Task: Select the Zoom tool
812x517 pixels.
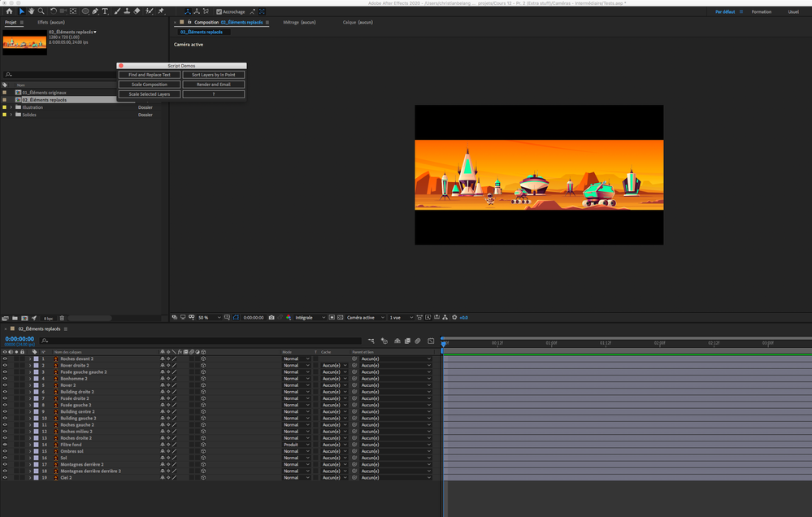Action: tap(41, 11)
